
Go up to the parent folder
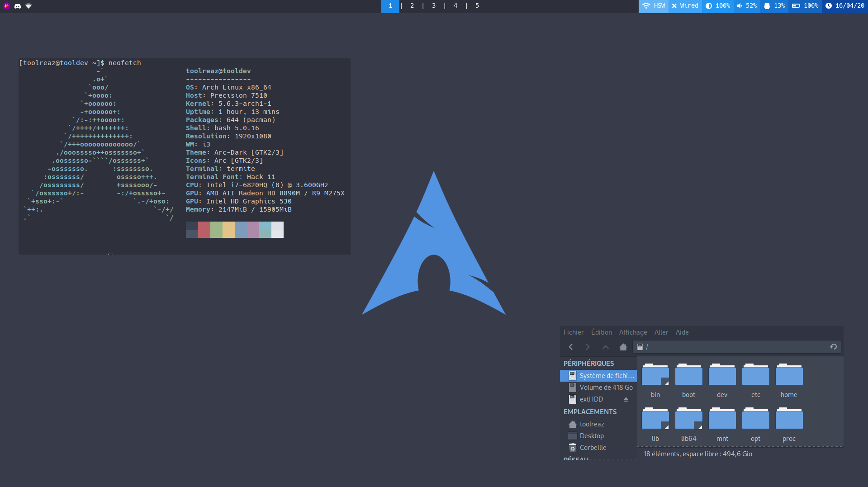click(605, 347)
